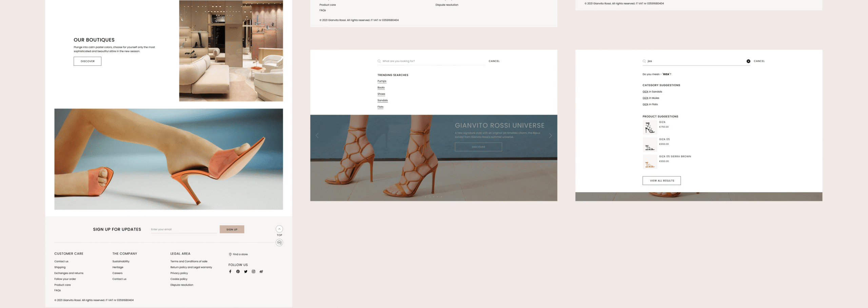Click the circular scroll-to-TOP arrow icon
Screen dimensions: 868x308
[279, 229]
